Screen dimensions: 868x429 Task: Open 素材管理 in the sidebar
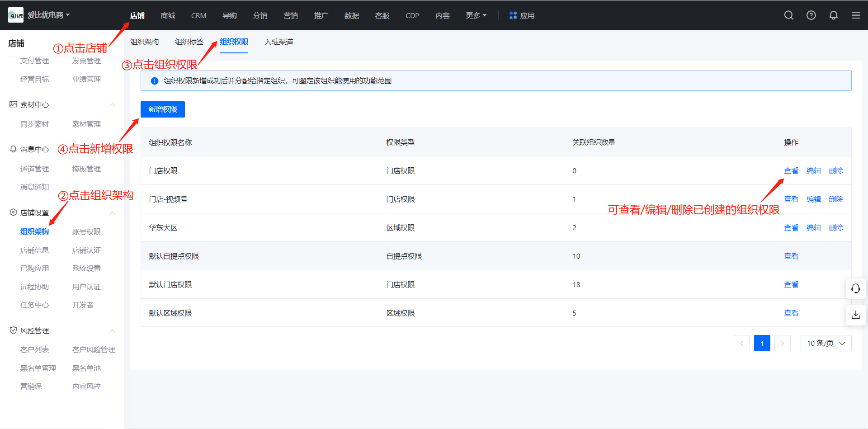click(86, 124)
